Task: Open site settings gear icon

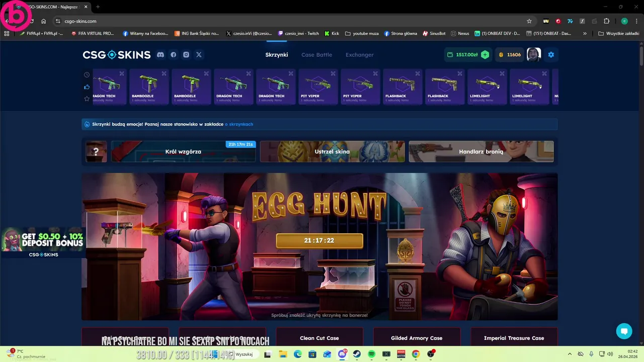Action: tap(551, 55)
